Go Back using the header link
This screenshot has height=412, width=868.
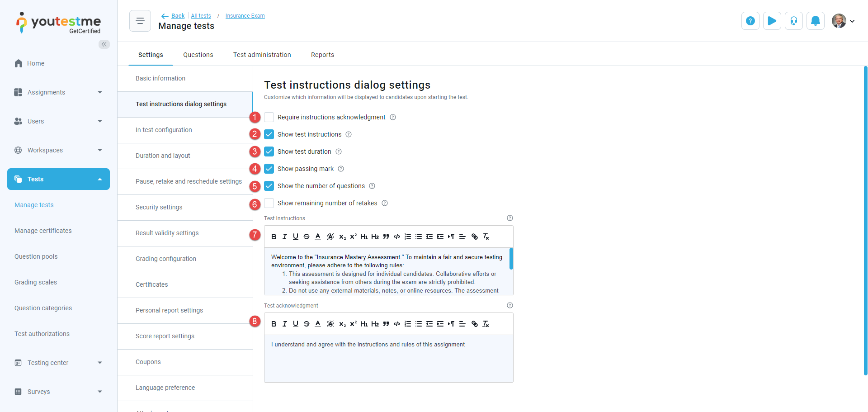(x=173, y=16)
